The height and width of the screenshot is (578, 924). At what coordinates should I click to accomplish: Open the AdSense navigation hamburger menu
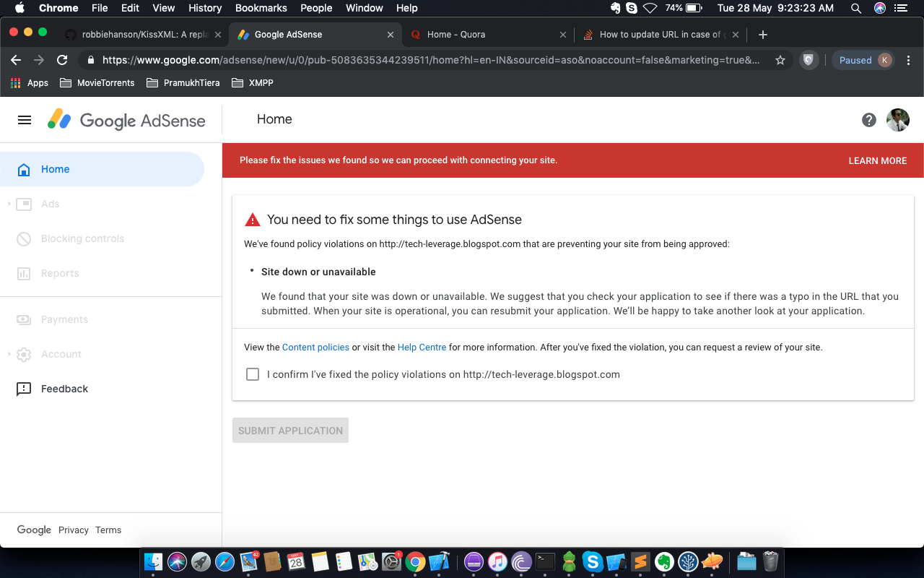click(x=24, y=120)
